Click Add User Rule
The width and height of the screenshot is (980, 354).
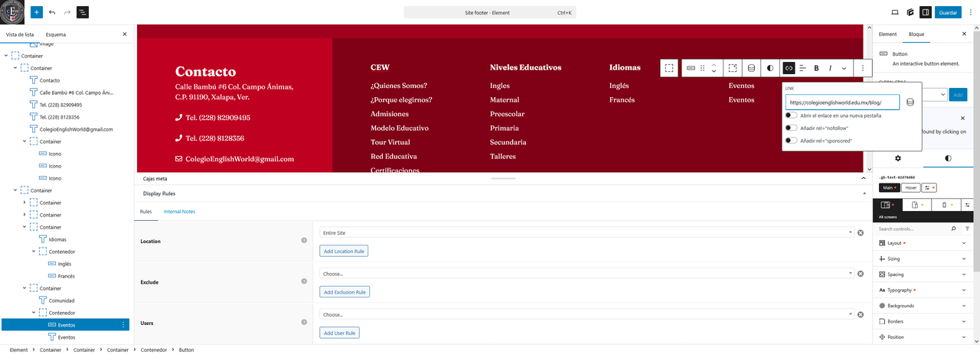(339, 333)
